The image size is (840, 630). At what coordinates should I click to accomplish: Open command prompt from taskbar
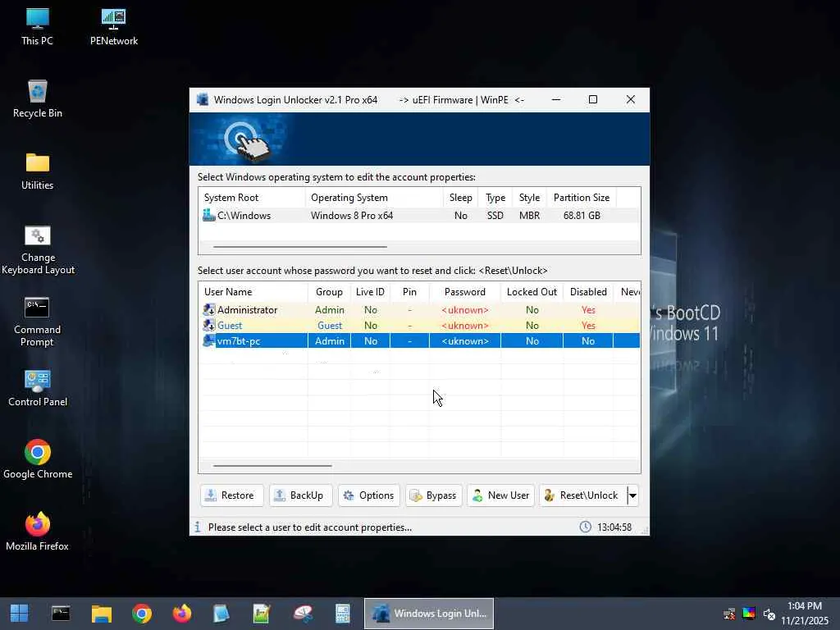(61, 614)
